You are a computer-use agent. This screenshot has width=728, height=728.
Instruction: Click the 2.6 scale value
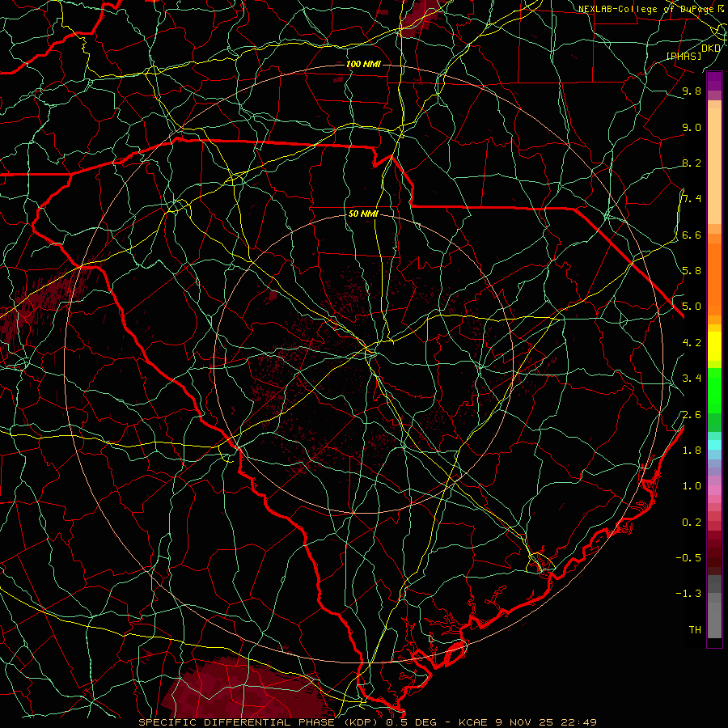[x=692, y=414]
